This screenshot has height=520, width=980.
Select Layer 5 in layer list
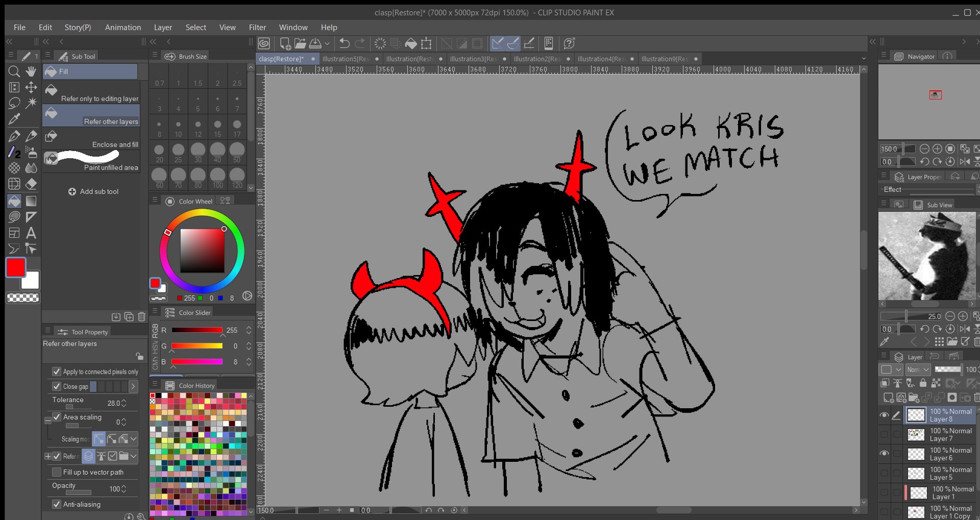pyautogui.click(x=940, y=473)
